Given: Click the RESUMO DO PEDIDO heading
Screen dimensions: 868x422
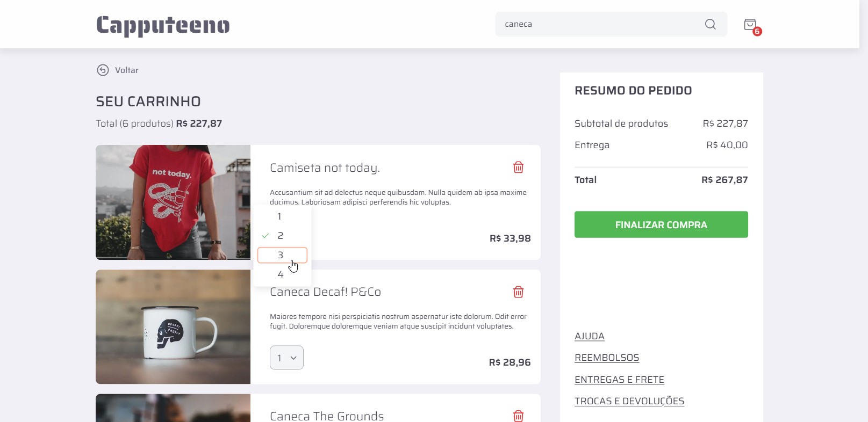Looking at the screenshot, I should tap(633, 91).
